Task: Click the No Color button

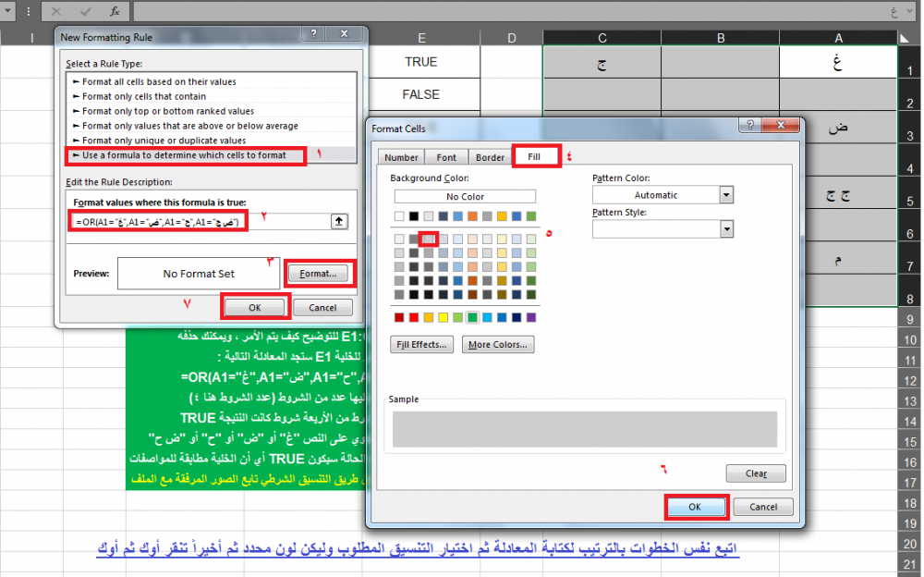Action: pyautogui.click(x=465, y=196)
